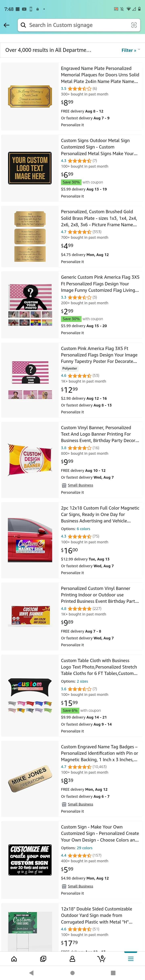
Task: Expand the Filter dropdown
Action: pos(130,50)
